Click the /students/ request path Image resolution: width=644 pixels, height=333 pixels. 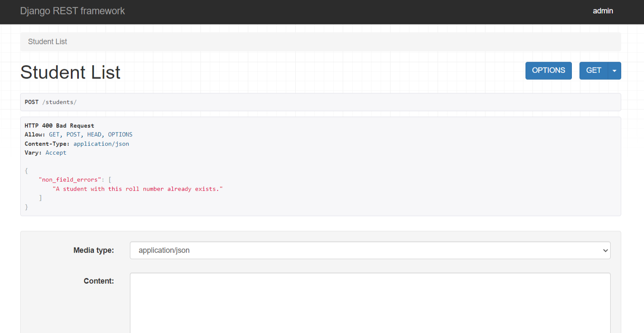tap(59, 102)
